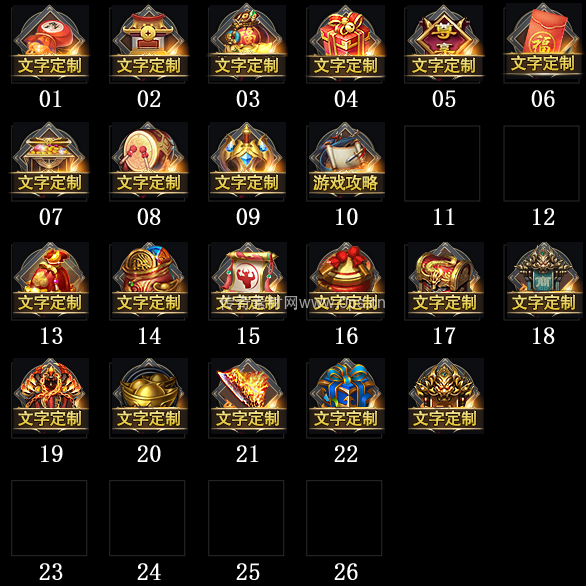586x586 pixels.
Task: Click the gold ingot icon 20
Action: (148, 398)
